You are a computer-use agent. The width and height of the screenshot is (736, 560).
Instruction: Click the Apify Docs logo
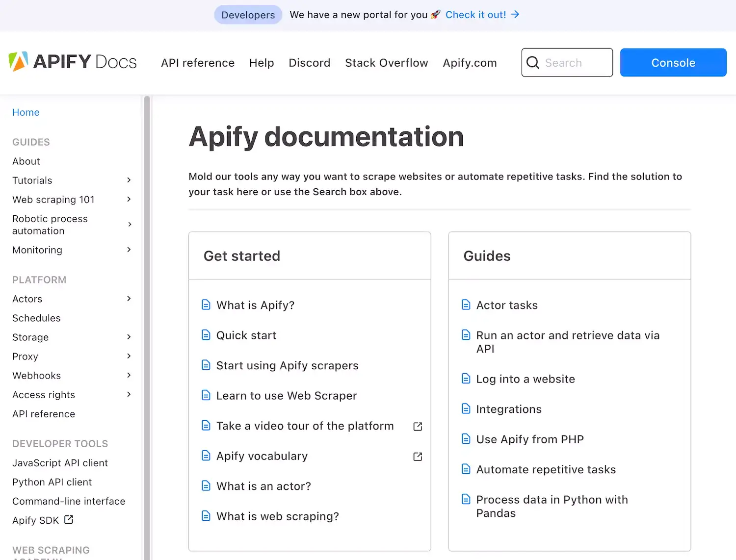tap(73, 61)
